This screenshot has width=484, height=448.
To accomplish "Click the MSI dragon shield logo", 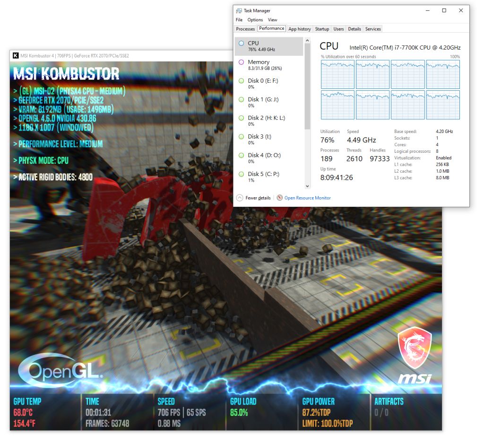I will (x=415, y=347).
